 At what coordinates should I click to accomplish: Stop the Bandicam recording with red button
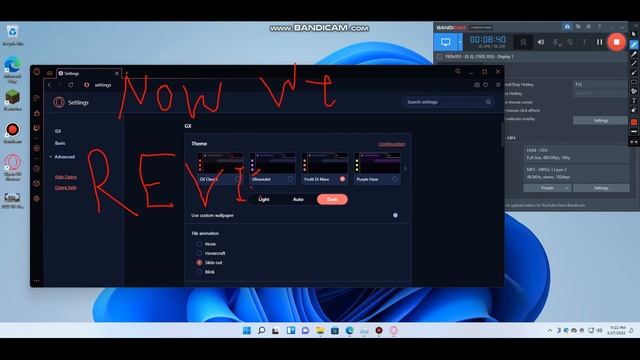(x=616, y=42)
